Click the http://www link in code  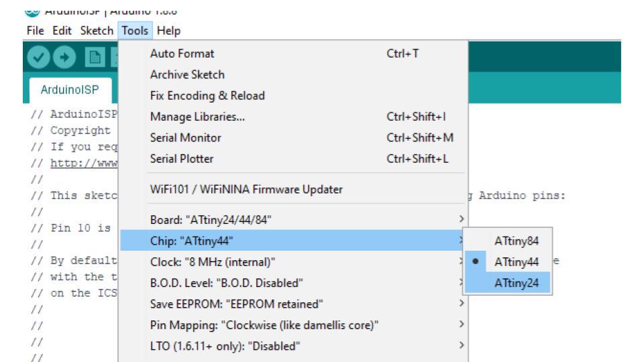[84, 163]
